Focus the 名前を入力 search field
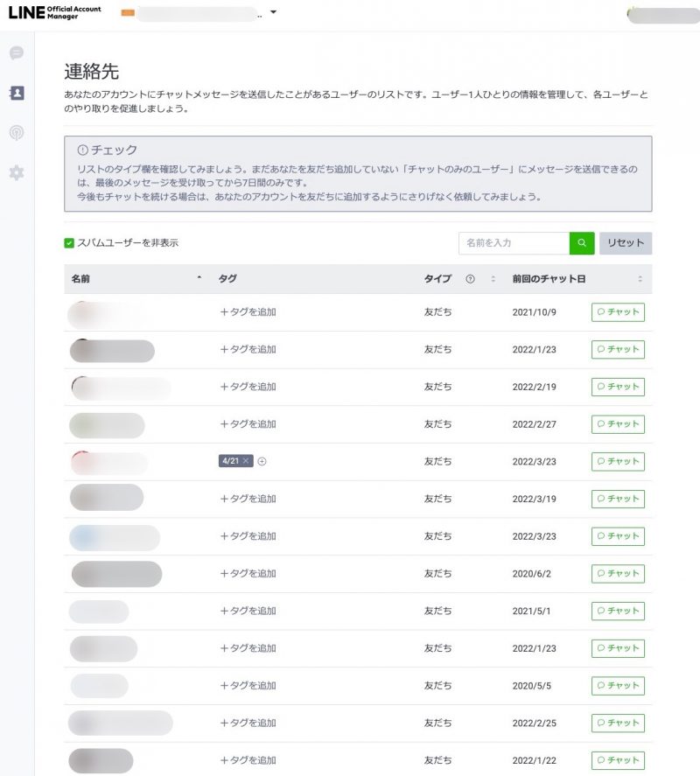 coord(514,243)
